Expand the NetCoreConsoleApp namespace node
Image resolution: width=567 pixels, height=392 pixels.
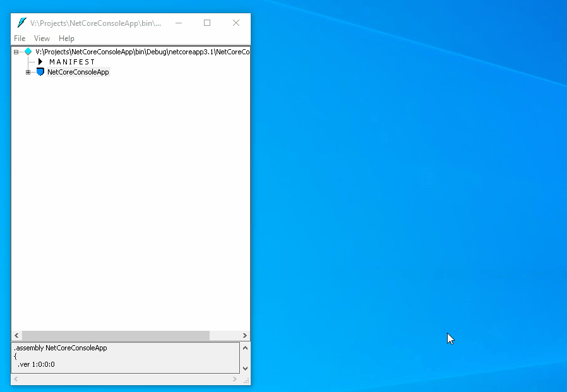[x=28, y=72]
